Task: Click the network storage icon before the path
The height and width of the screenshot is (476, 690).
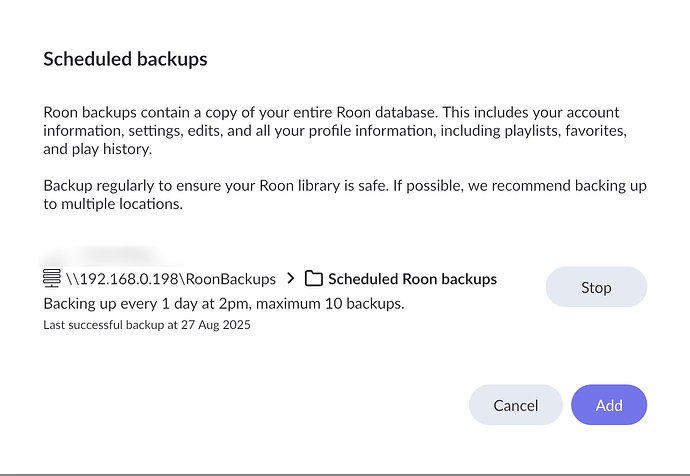Action: [x=52, y=279]
